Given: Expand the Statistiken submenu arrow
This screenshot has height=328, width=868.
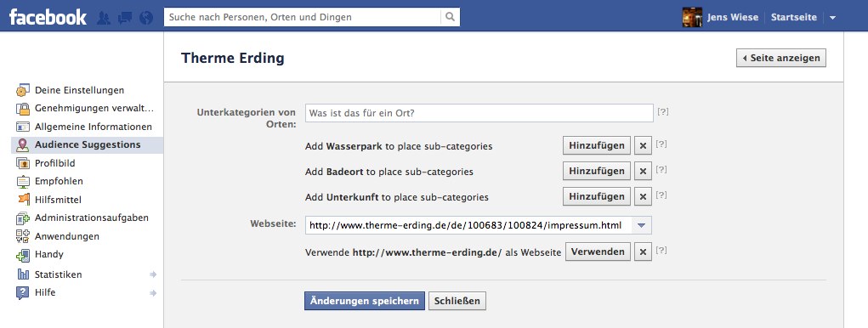Looking at the screenshot, I should pyautogui.click(x=153, y=274).
